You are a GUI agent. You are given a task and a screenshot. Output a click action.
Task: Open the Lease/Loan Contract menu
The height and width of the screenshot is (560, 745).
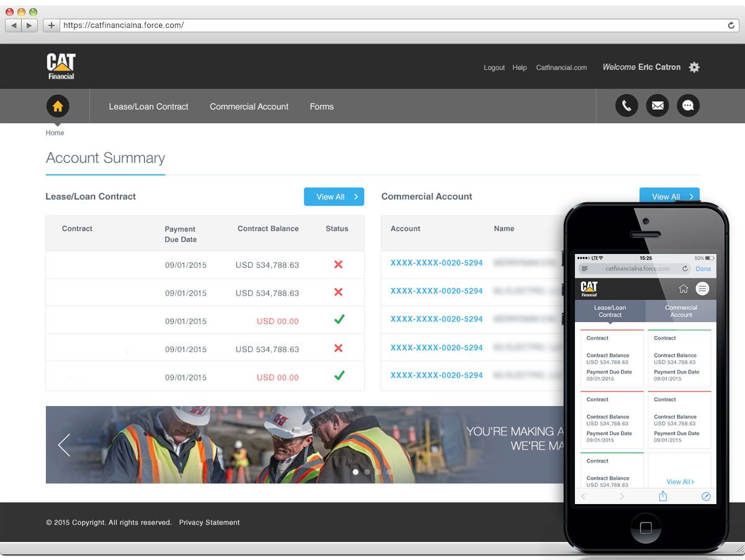point(148,107)
